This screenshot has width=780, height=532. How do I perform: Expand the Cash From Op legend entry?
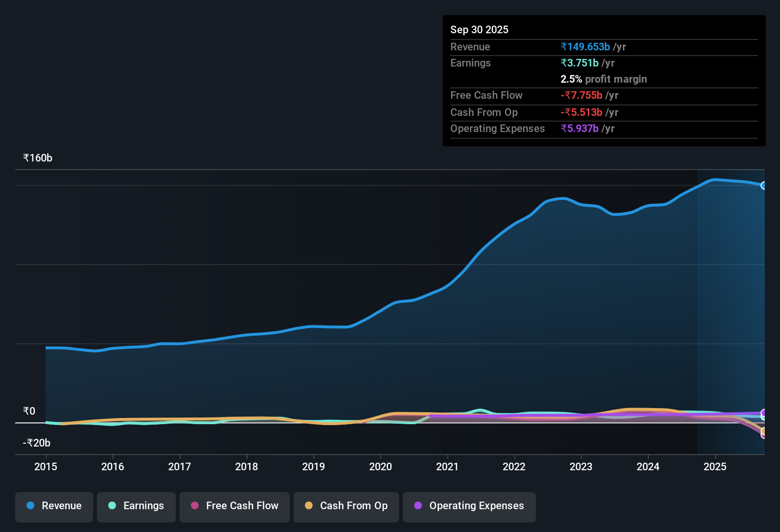(346, 506)
